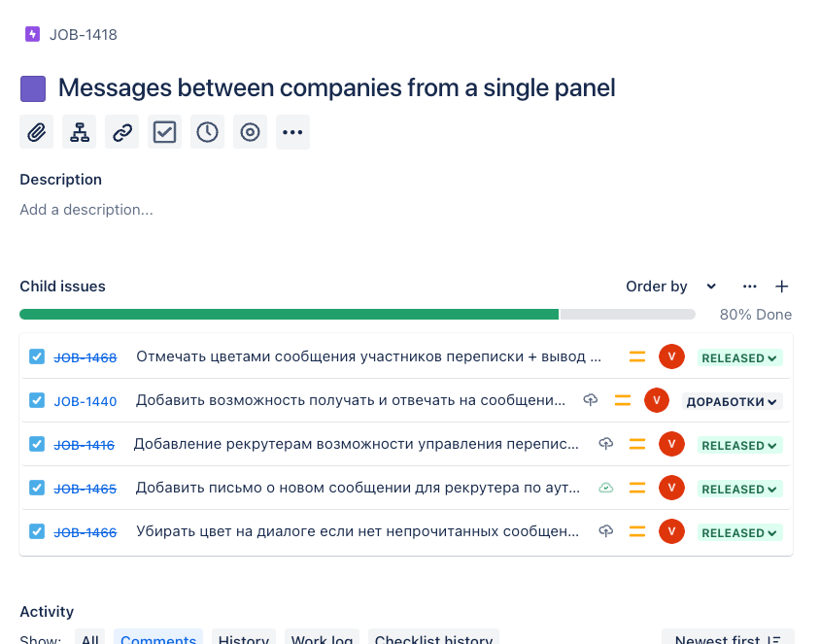Open child issues more options ellipsis

click(749, 287)
